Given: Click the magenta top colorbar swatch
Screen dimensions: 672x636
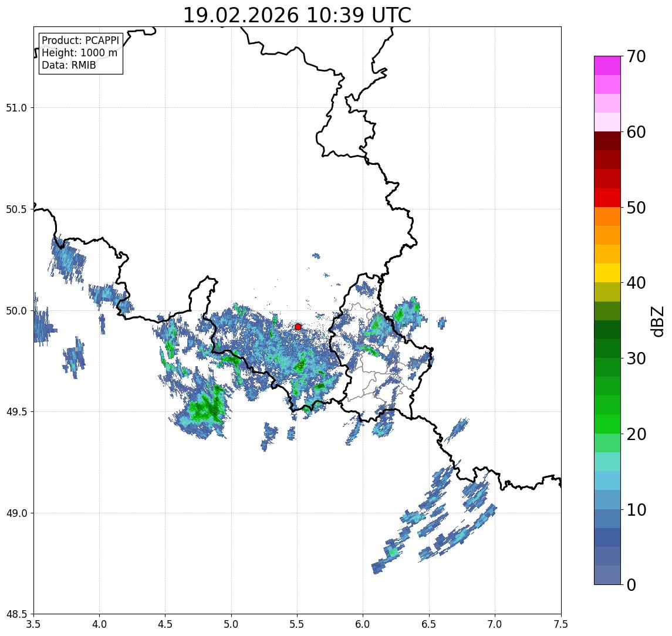Looking at the screenshot, I should (607, 66).
